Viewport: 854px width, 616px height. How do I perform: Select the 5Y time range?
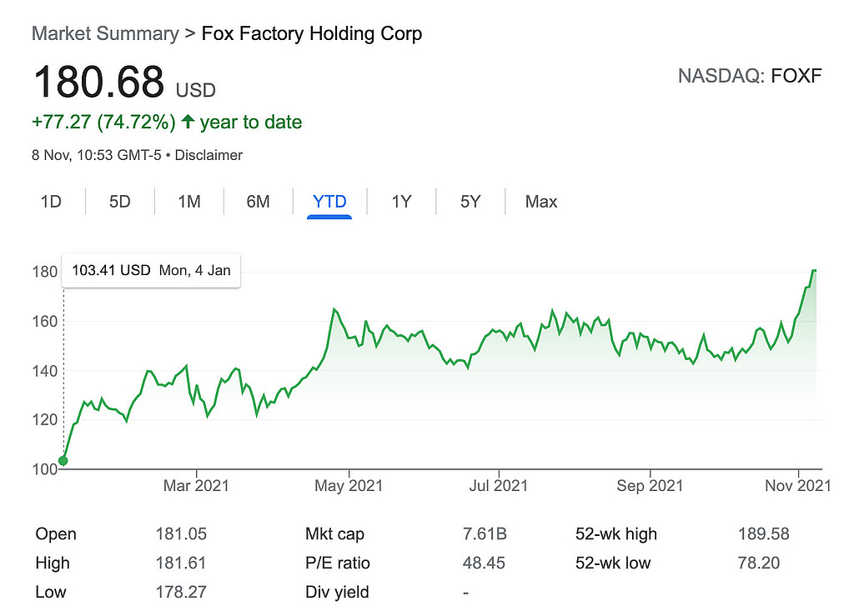pyautogui.click(x=470, y=202)
